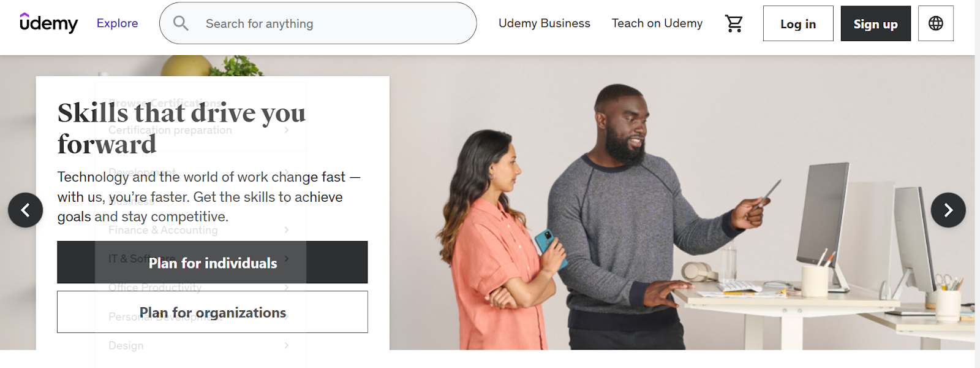Expand the Design category chevron
Viewport: 980px width, 368px height.
tap(286, 345)
